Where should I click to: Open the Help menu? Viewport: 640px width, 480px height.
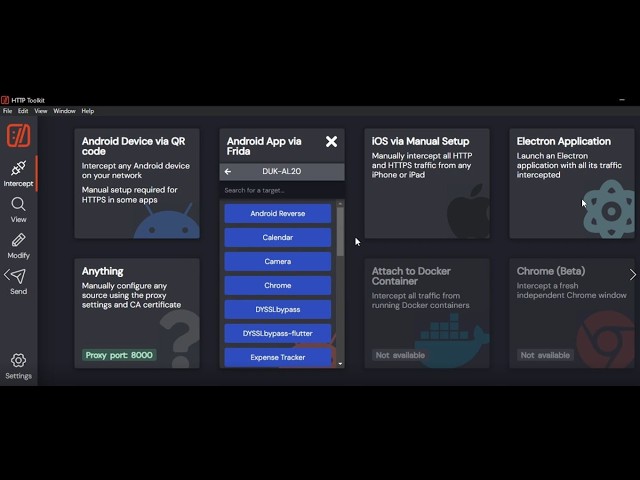click(x=88, y=111)
